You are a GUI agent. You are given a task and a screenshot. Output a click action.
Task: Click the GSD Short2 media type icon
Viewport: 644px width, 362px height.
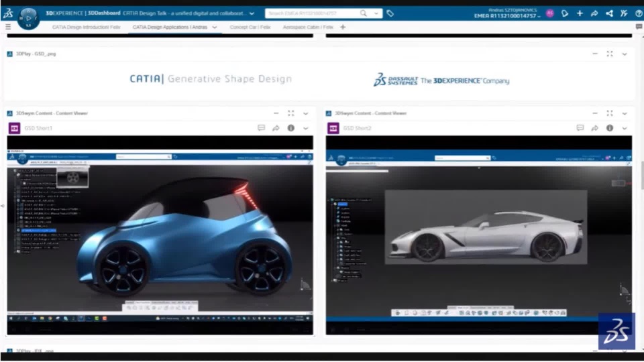[x=333, y=128]
